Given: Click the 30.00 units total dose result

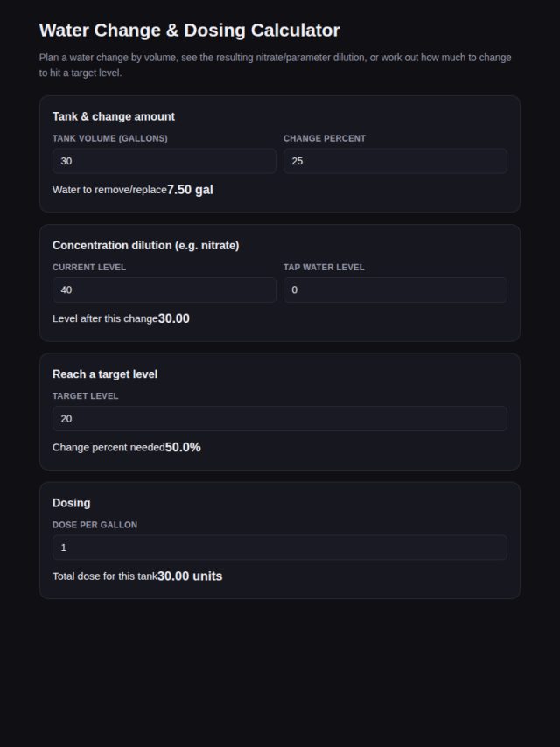Looking at the screenshot, I should tap(190, 576).
